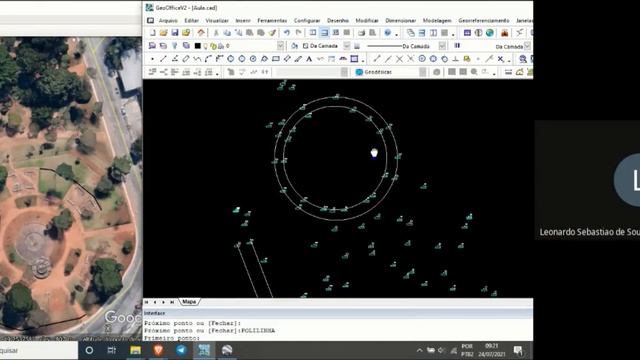Click the Redo arrow icon

point(298,33)
